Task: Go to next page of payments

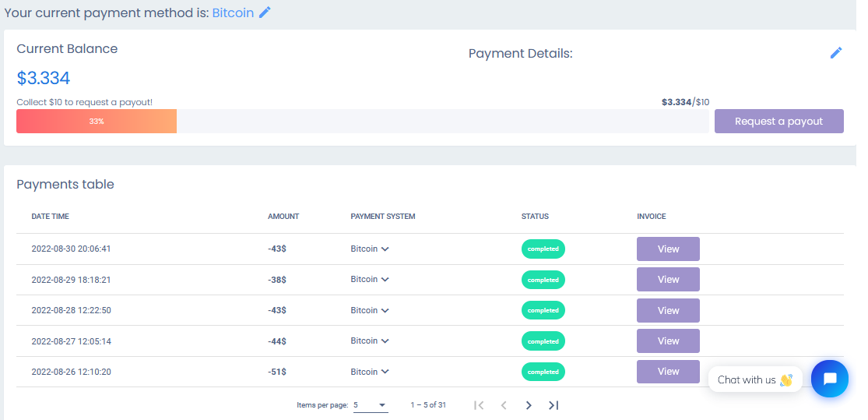Action: click(x=529, y=405)
